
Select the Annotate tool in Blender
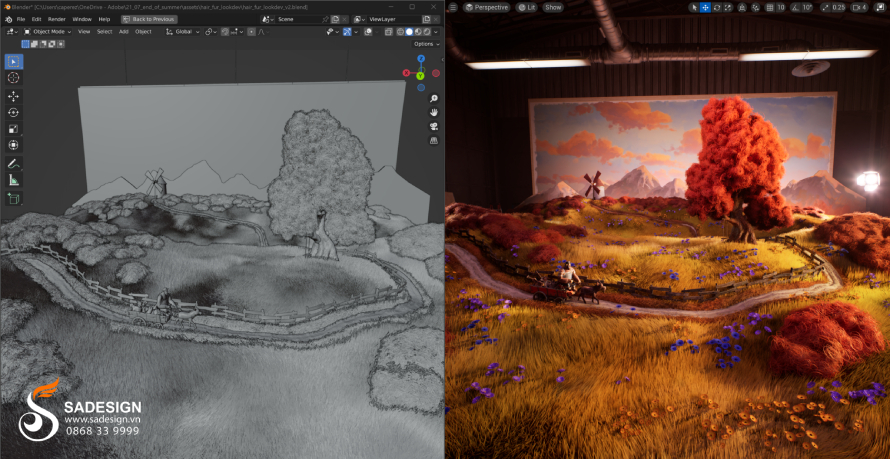pyautogui.click(x=14, y=164)
